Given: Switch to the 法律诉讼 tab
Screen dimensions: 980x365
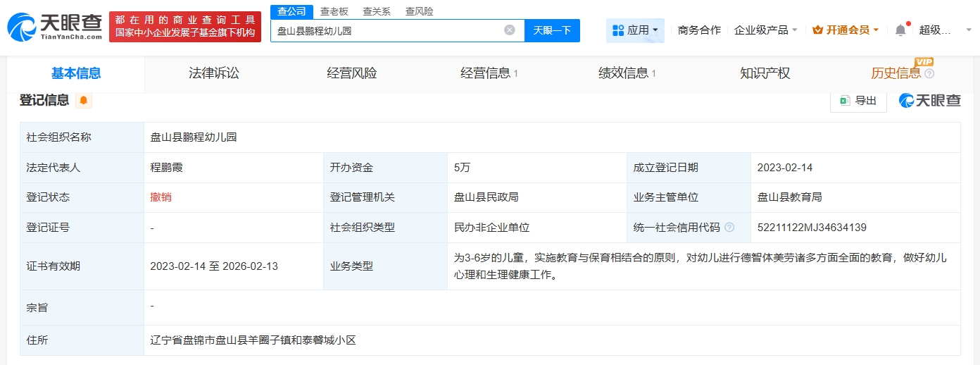Looking at the screenshot, I should [214, 73].
